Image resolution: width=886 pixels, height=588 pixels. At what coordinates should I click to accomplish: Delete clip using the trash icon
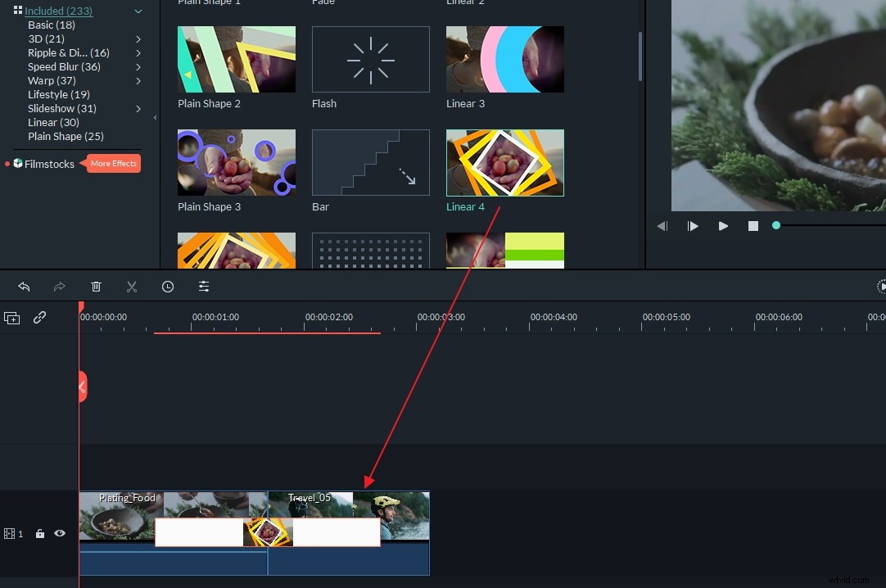pyautogui.click(x=96, y=286)
